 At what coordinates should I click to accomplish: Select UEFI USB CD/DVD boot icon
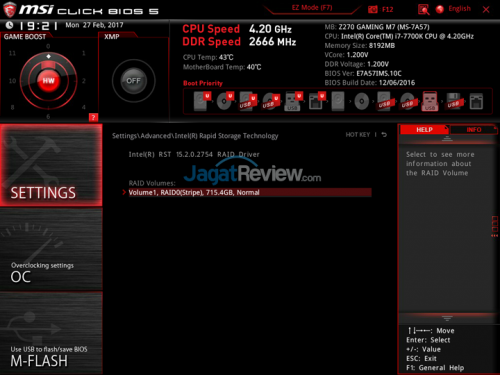click(271, 102)
